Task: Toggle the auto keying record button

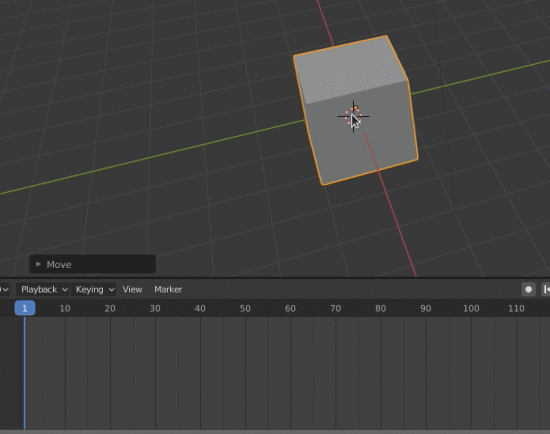Action: pyautogui.click(x=528, y=289)
